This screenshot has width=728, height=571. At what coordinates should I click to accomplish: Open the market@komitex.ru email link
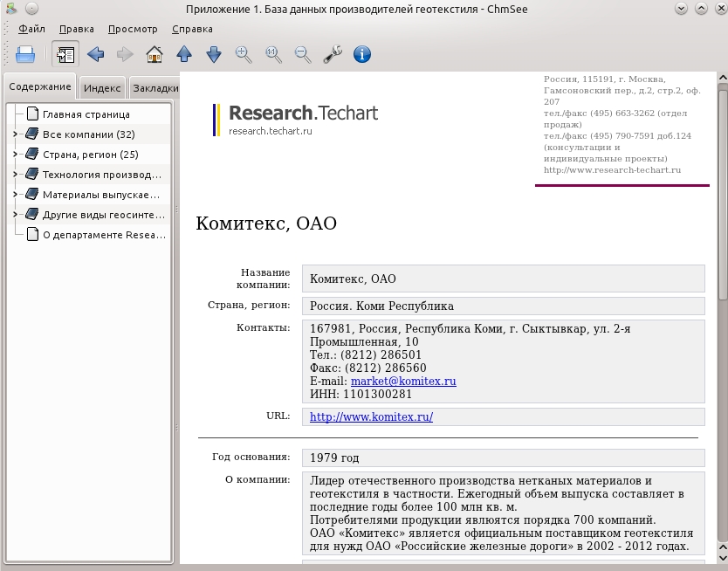tap(403, 382)
